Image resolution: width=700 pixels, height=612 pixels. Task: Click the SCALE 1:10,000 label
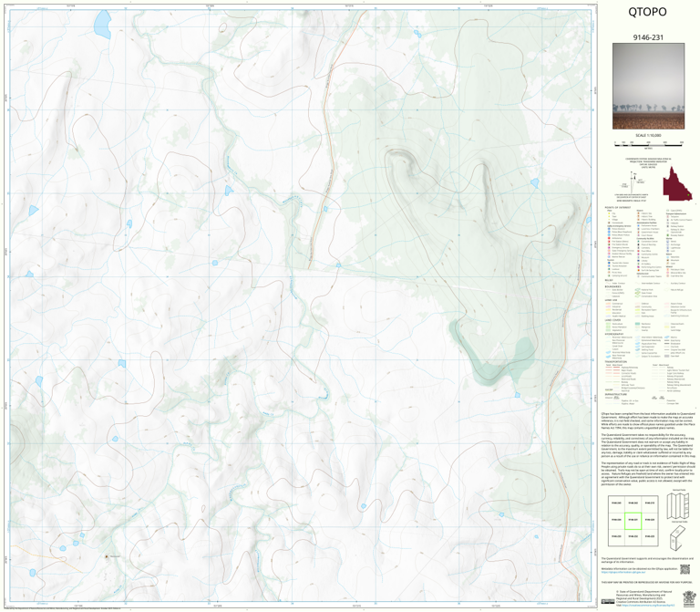pos(648,135)
